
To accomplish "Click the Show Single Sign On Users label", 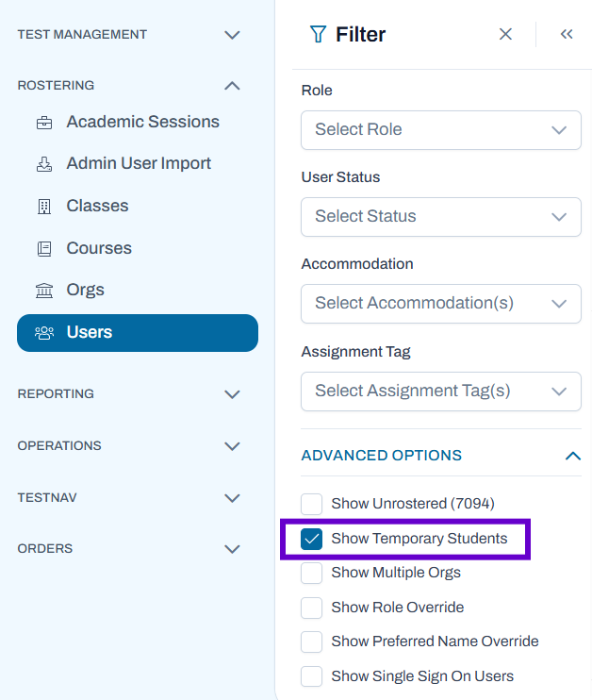I will coord(422,676).
